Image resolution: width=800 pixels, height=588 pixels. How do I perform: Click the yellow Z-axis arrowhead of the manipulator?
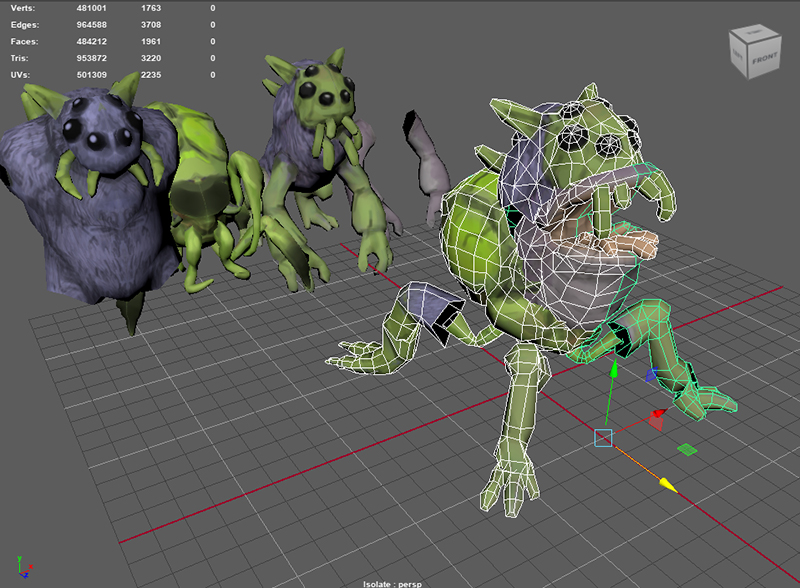667,486
